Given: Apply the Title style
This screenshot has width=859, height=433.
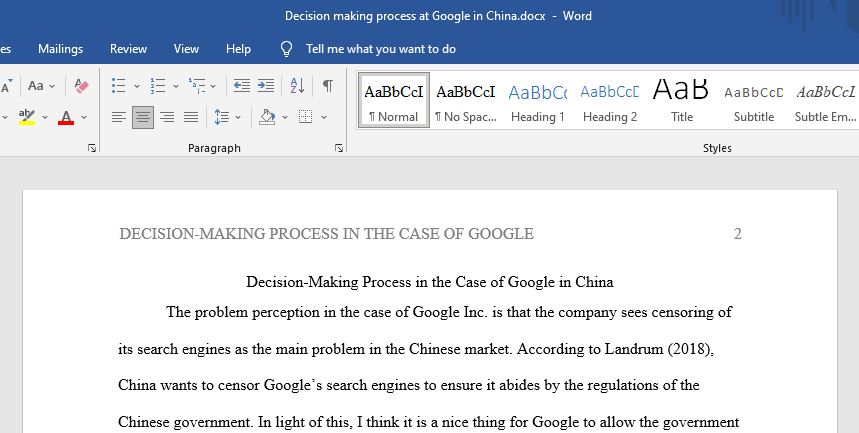Looking at the screenshot, I should (682, 101).
